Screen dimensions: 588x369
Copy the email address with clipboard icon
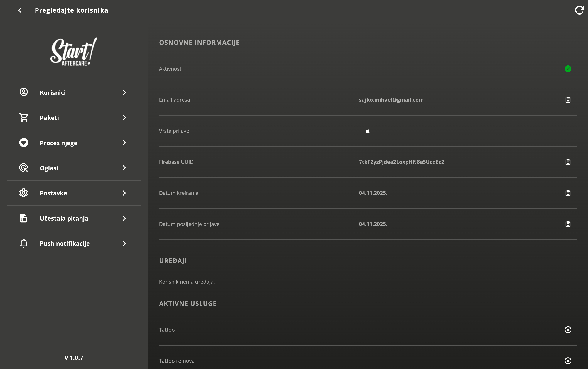pos(568,100)
